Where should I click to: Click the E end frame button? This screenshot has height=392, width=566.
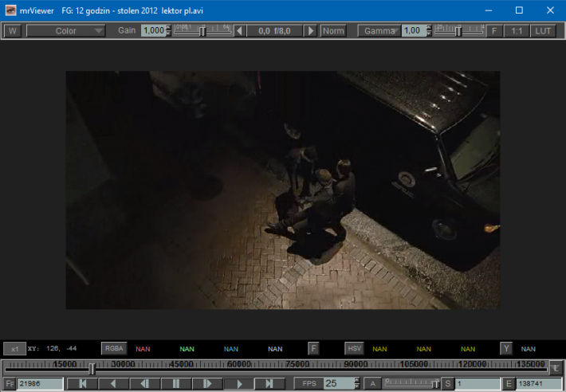pyautogui.click(x=509, y=384)
